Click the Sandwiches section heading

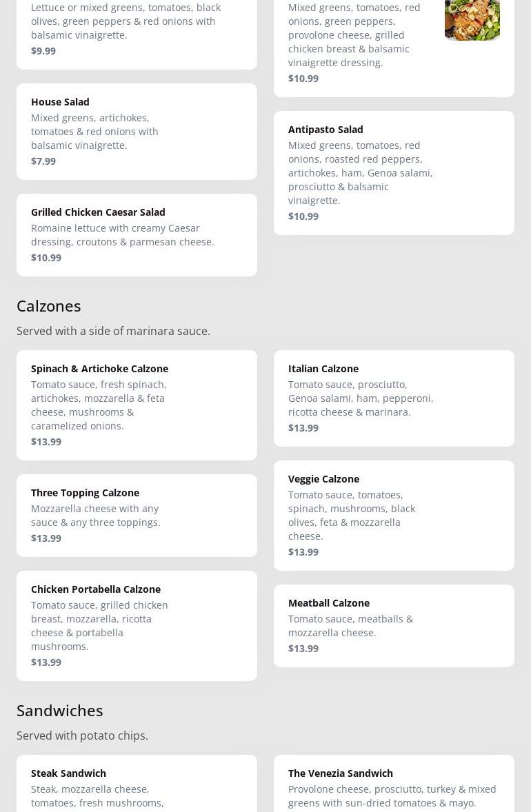click(60, 710)
